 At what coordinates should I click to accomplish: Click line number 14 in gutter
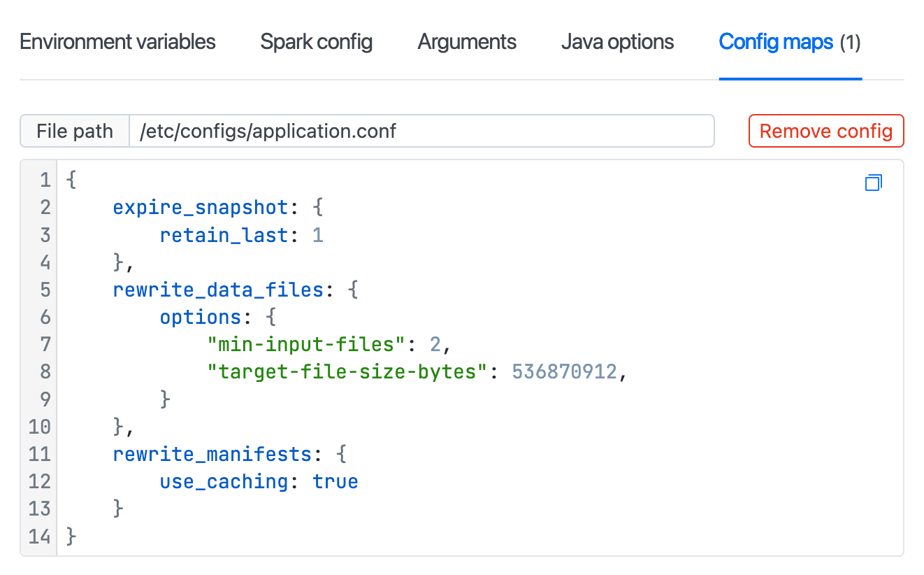click(x=39, y=537)
